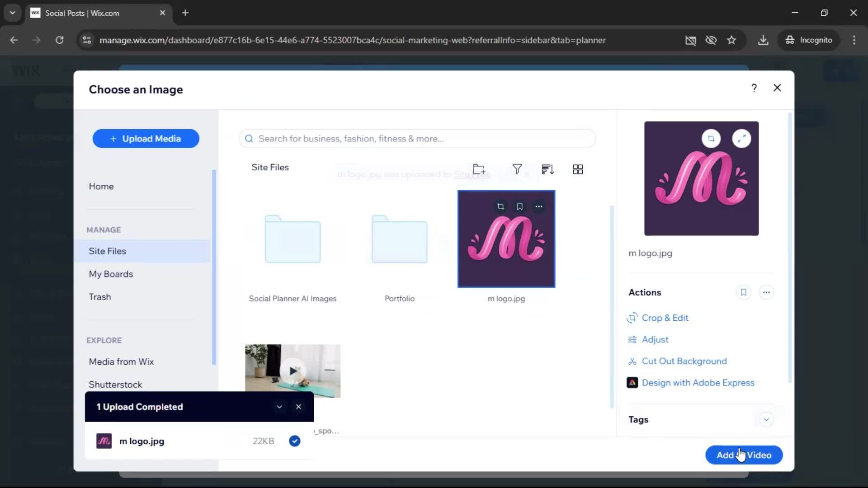This screenshot has width=868, height=488.
Task: Select Adjust action
Action: point(648,340)
